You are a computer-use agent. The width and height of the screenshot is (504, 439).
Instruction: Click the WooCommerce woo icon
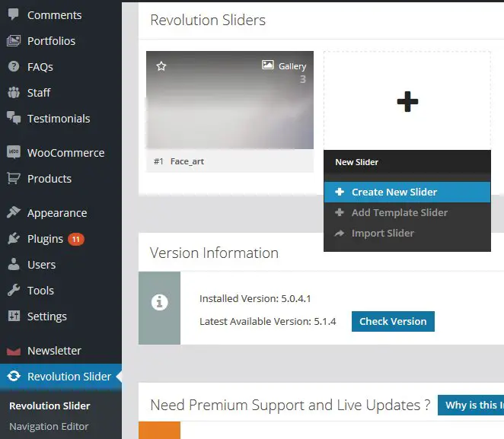click(14, 152)
